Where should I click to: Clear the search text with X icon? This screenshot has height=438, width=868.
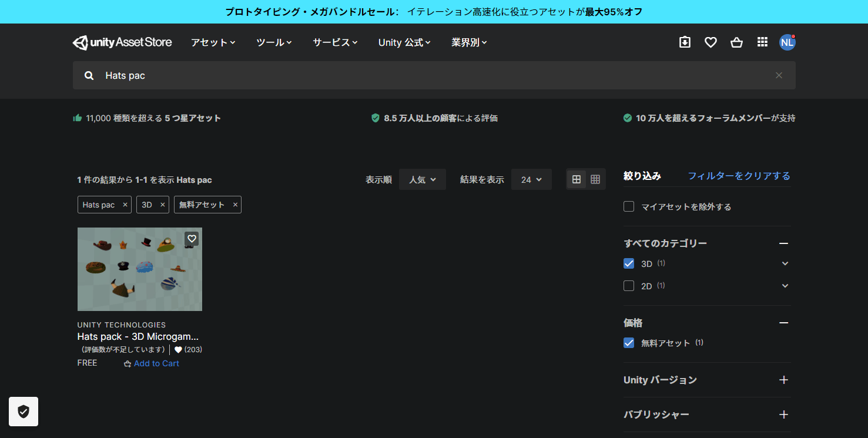tap(779, 75)
